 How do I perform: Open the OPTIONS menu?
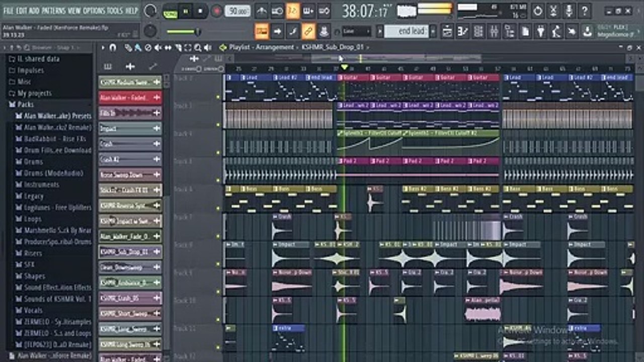click(94, 11)
